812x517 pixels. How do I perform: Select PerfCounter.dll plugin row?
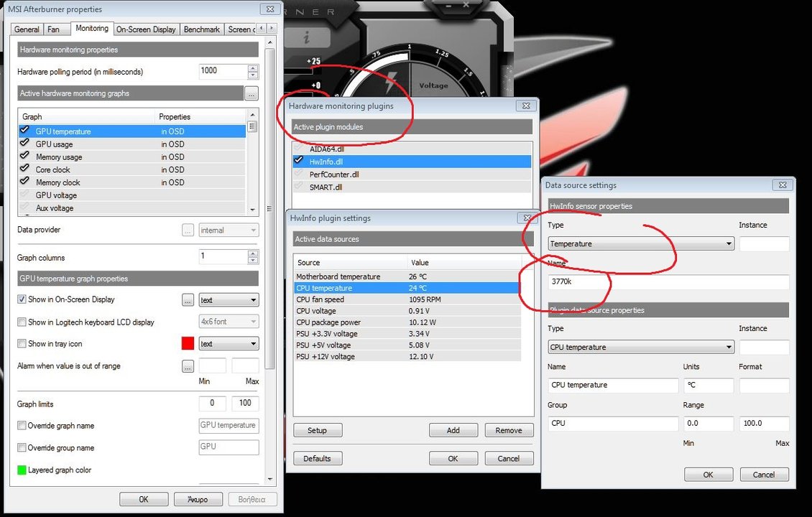(x=412, y=174)
